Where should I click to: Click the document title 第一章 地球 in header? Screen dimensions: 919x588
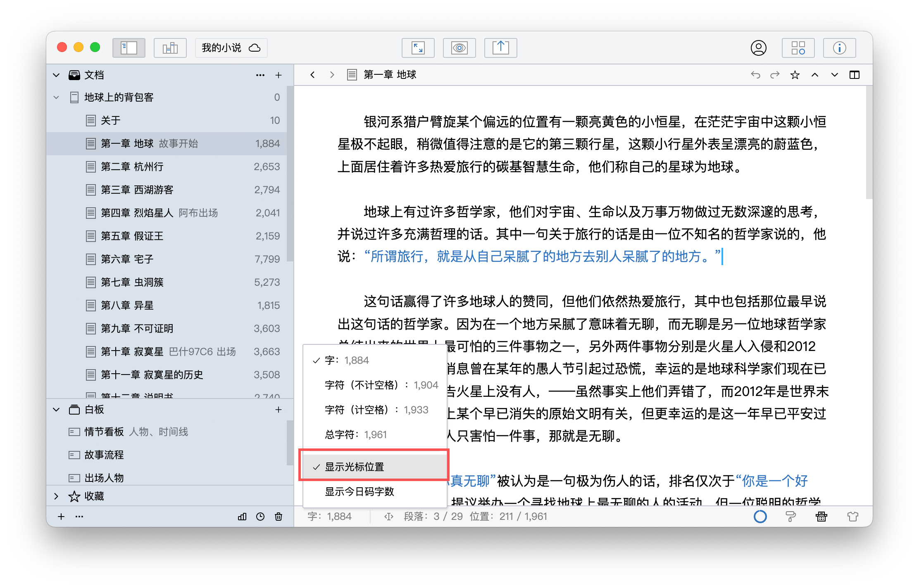[x=390, y=75]
